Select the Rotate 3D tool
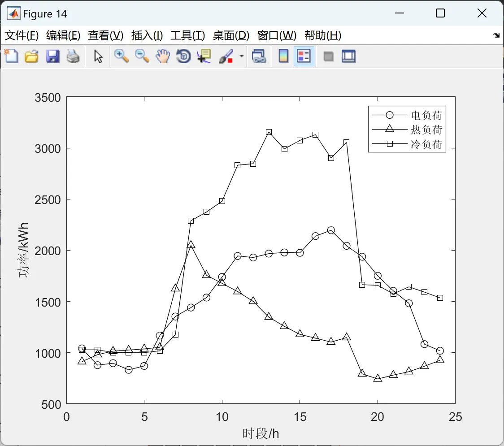 point(183,56)
